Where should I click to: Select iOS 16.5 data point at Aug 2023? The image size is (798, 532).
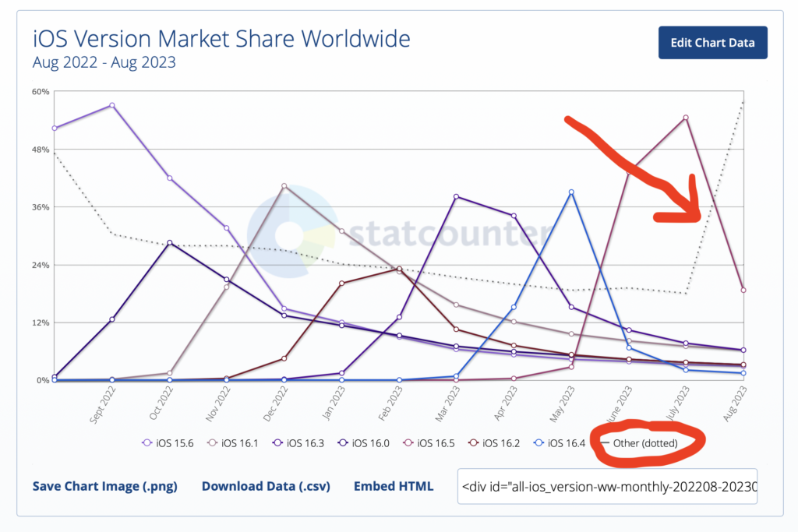[x=743, y=291]
